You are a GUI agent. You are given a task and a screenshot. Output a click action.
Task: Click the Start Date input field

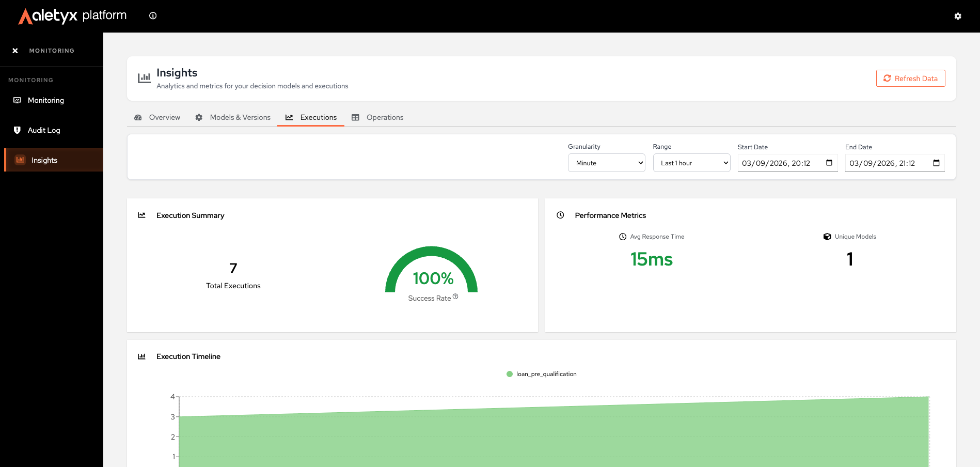click(787, 163)
